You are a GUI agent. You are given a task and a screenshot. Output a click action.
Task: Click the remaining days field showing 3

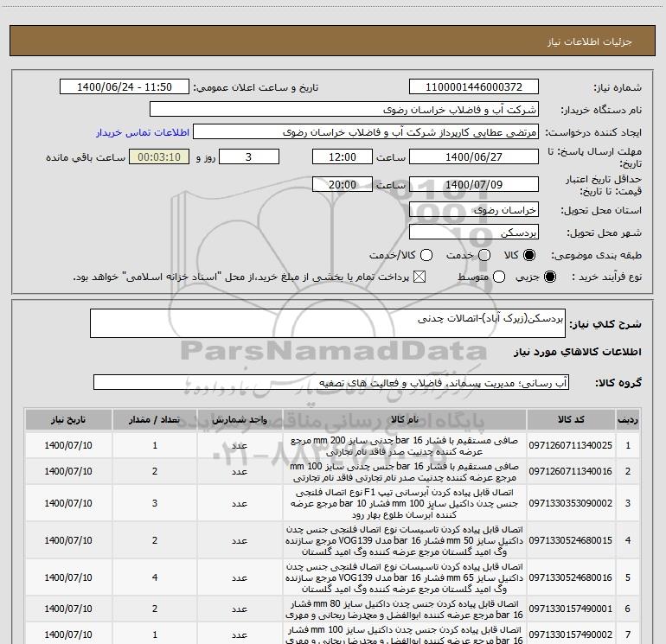(x=249, y=156)
